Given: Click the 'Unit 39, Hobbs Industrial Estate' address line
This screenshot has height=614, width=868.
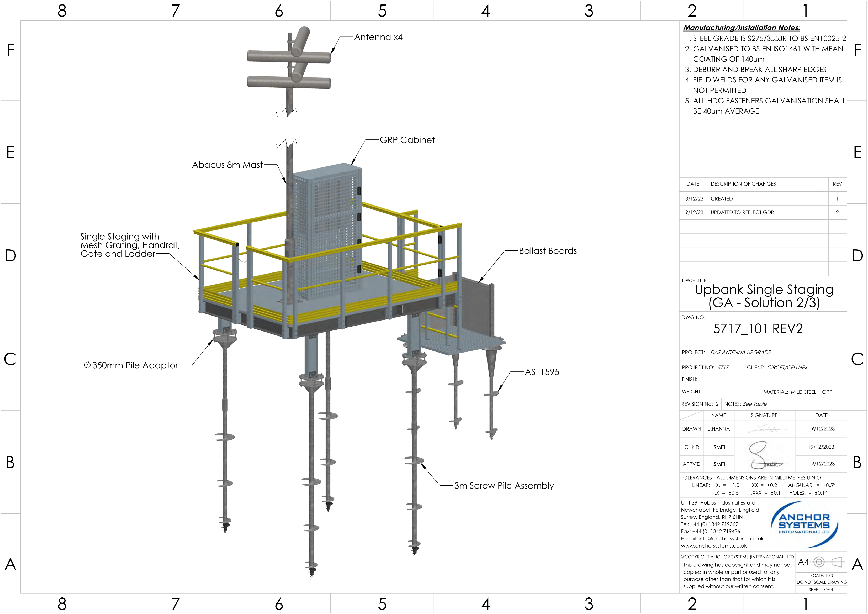Looking at the screenshot, I should [x=718, y=503].
